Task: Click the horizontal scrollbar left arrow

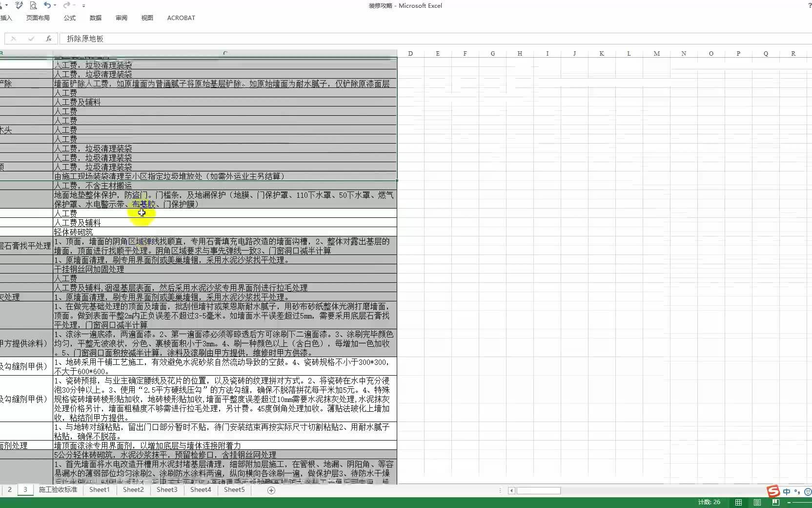Action: pyautogui.click(x=511, y=490)
